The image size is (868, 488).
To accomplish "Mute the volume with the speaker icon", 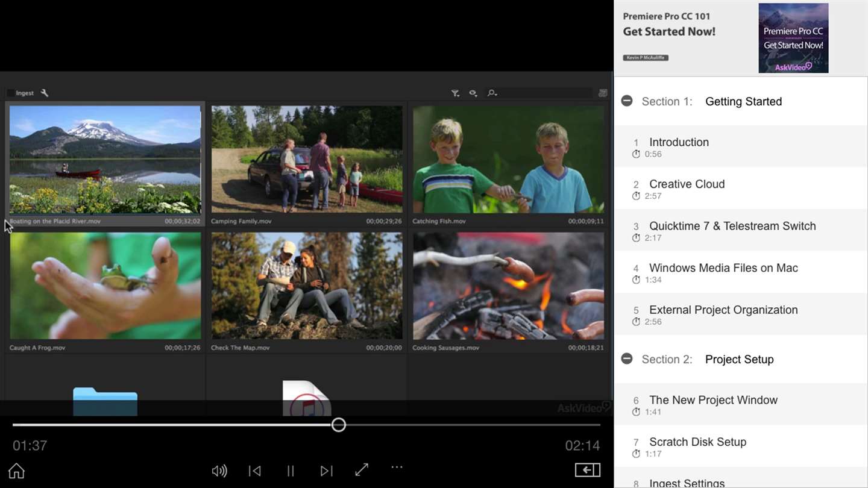I will (219, 471).
